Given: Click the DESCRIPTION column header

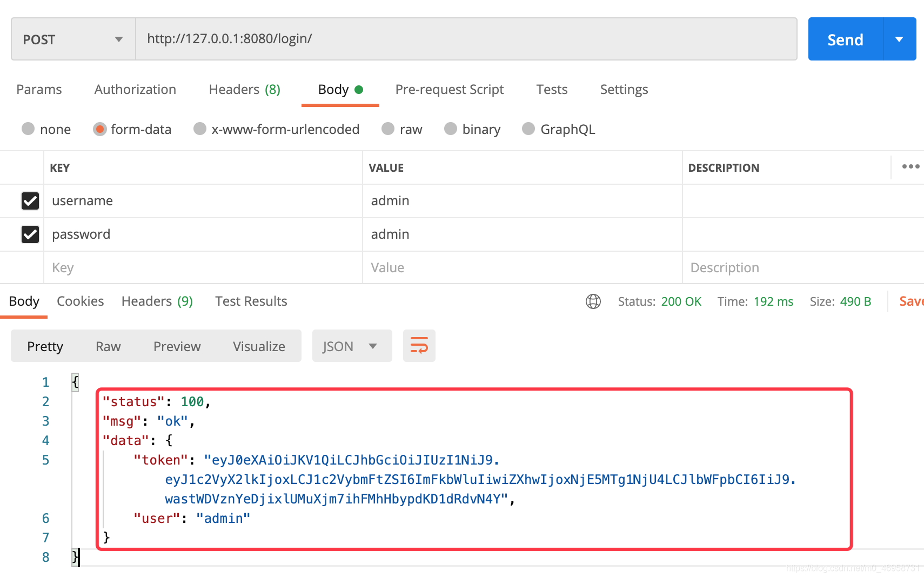Looking at the screenshot, I should pos(724,167).
